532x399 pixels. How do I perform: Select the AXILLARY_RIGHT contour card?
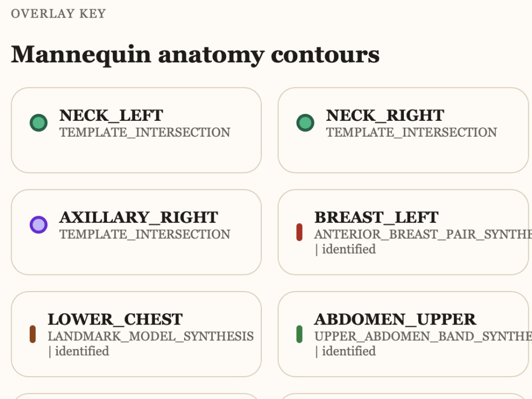(136, 232)
